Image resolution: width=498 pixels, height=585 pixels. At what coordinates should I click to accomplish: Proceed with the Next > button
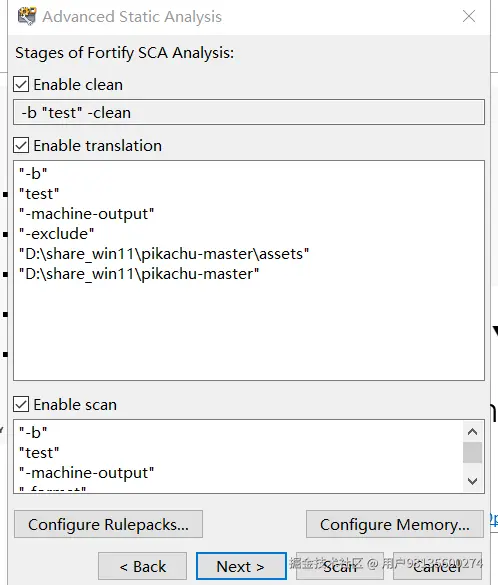(241, 566)
